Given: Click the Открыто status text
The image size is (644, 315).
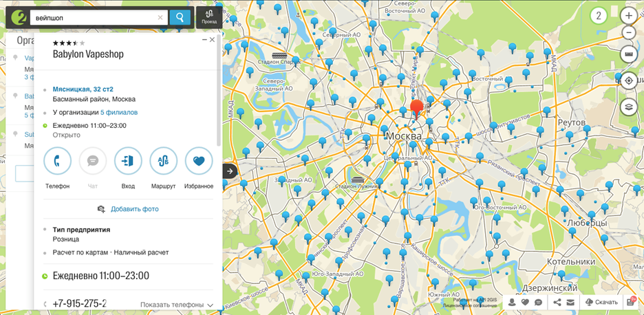Looking at the screenshot, I should [x=67, y=135].
